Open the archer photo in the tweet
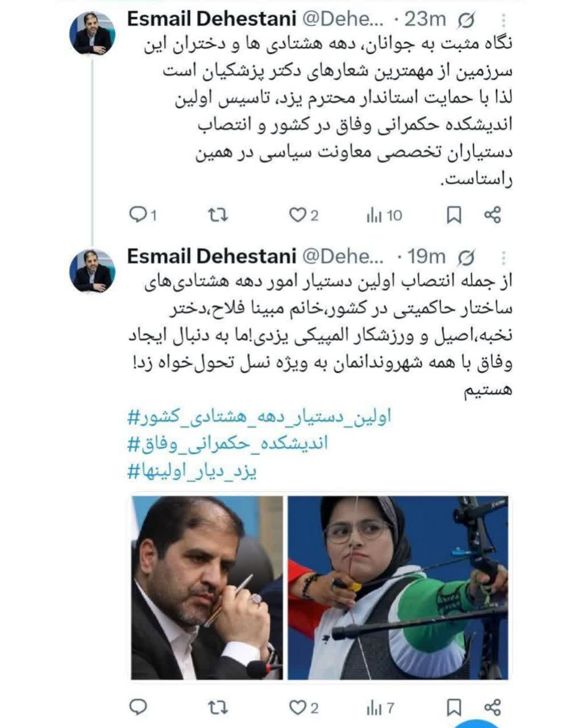This screenshot has width=582, height=728. coord(397,588)
